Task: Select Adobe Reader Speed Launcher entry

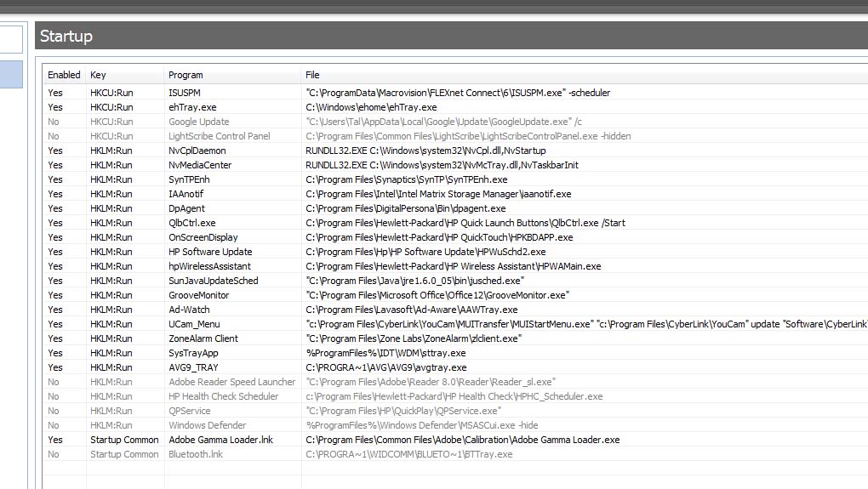Action: point(232,382)
